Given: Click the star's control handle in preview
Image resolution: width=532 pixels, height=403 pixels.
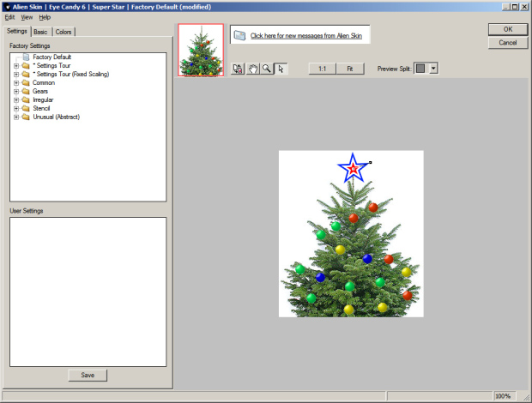Looking at the screenshot, I should tap(370, 163).
